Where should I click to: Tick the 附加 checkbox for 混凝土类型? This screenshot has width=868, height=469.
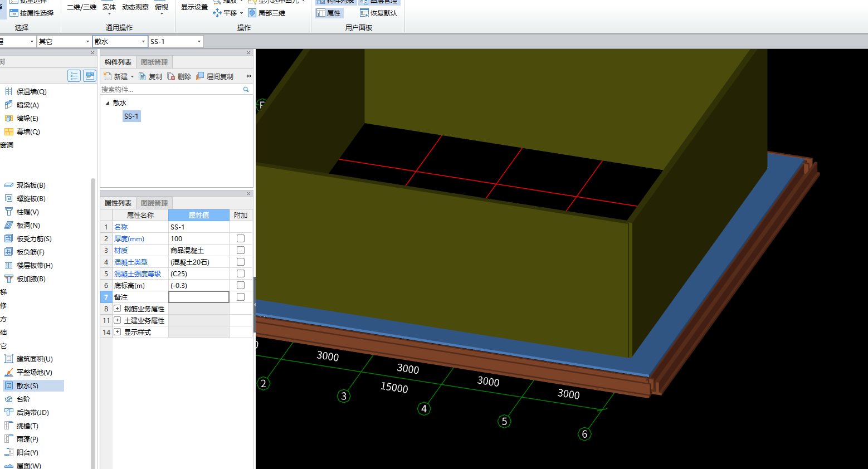[241, 262]
